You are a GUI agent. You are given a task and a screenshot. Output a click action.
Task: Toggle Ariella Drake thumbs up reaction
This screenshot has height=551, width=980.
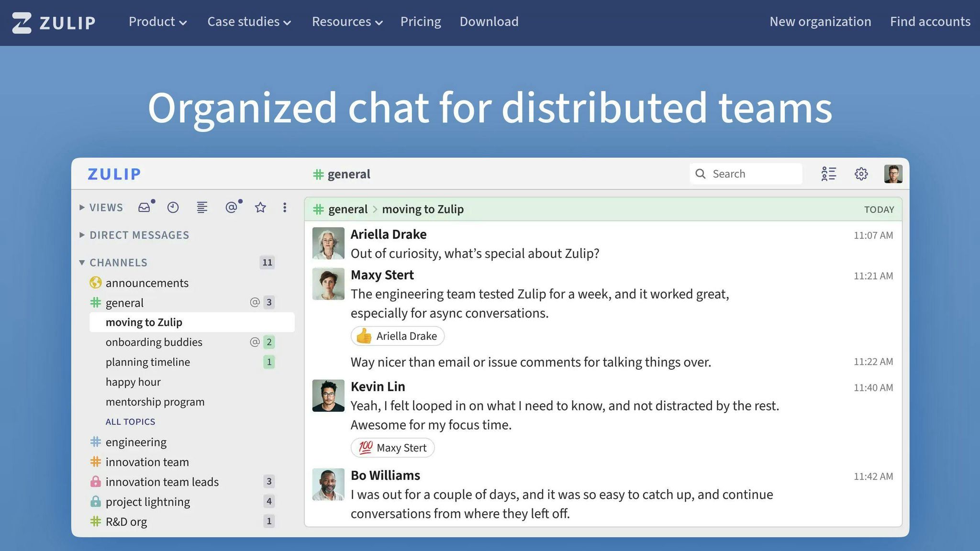pyautogui.click(x=397, y=336)
